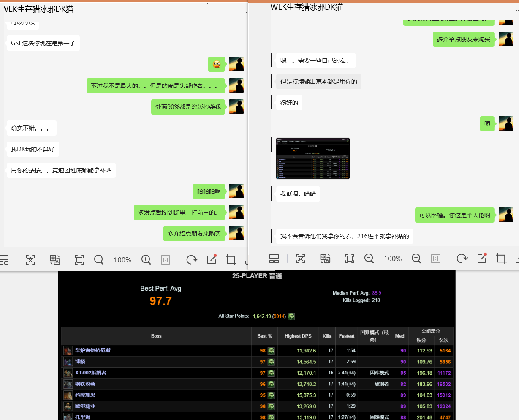The width and height of the screenshot is (519, 420).
Task: Click the 1:1 original size icon in right viewer
Action: 436,259
